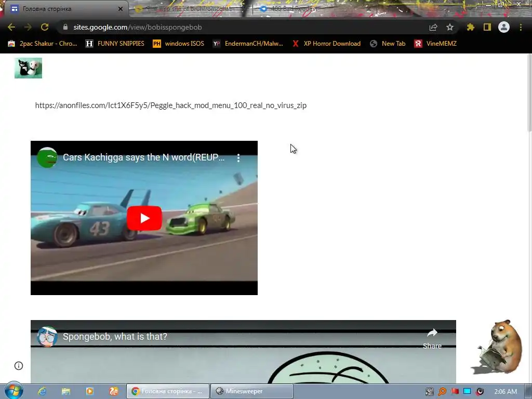This screenshot has height=399, width=532.
Task: Open the red flag Action Center icon
Action: (455, 392)
